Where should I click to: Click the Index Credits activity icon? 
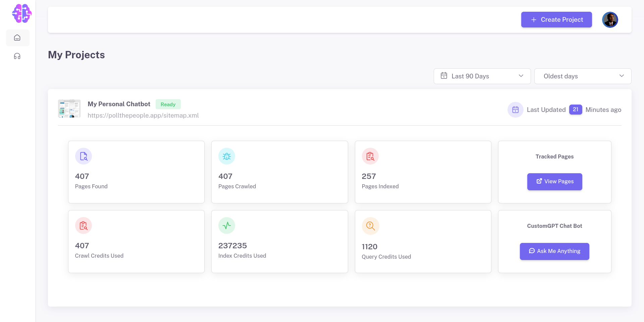pyautogui.click(x=227, y=225)
